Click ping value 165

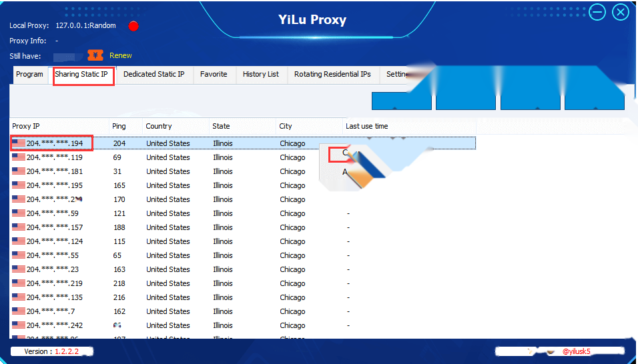click(119, 185)
